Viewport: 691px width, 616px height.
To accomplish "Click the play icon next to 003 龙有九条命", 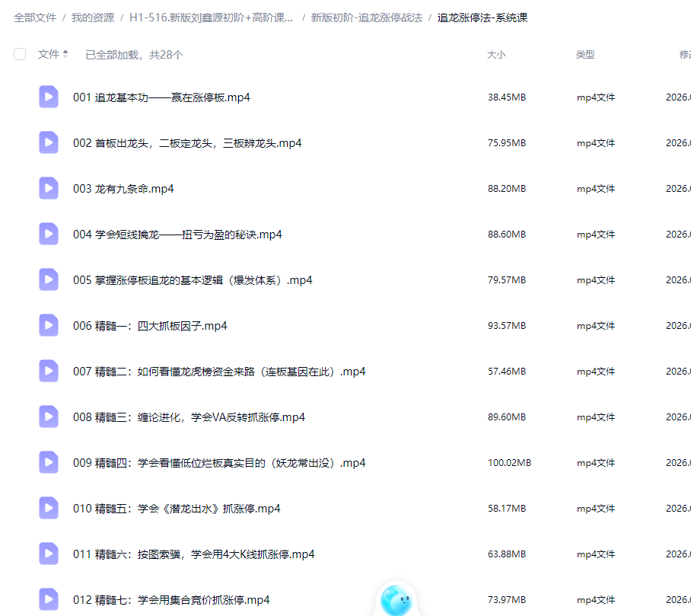I will click(x=48, y=188).
